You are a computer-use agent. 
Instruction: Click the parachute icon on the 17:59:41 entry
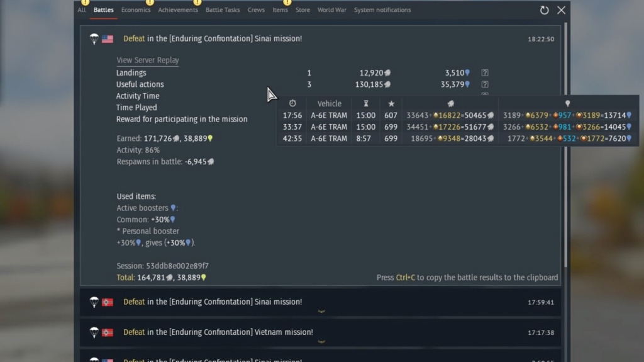(94, 302)
